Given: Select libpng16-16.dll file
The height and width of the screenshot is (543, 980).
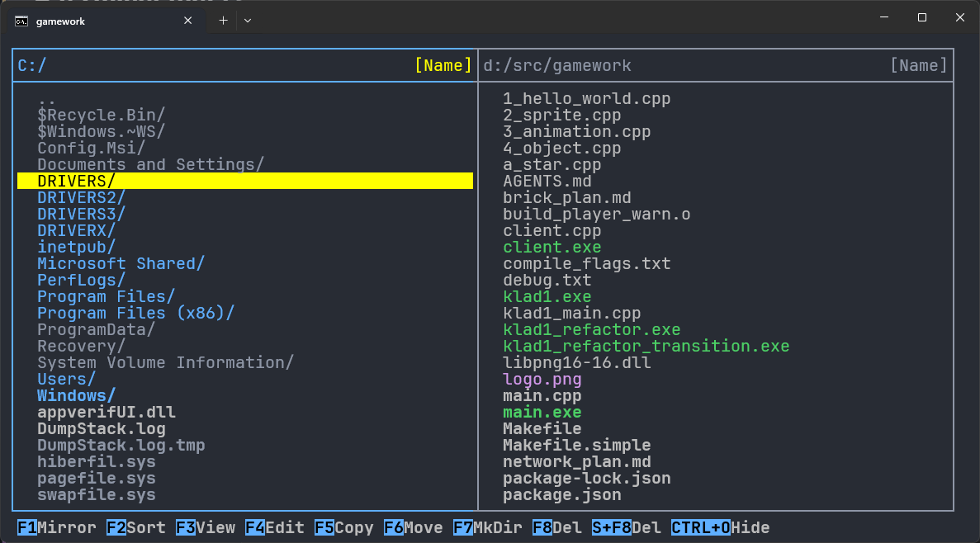Looking at the screenshot, I should 577,362.
